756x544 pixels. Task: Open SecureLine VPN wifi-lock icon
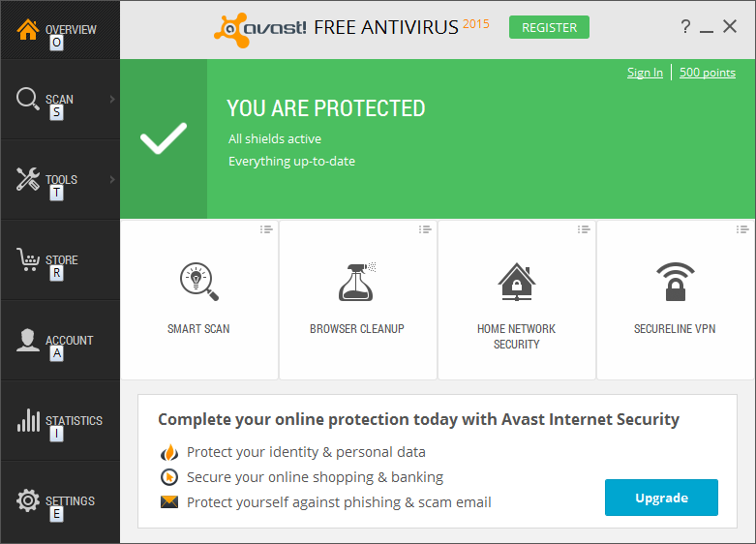click(x=675, y=282)
